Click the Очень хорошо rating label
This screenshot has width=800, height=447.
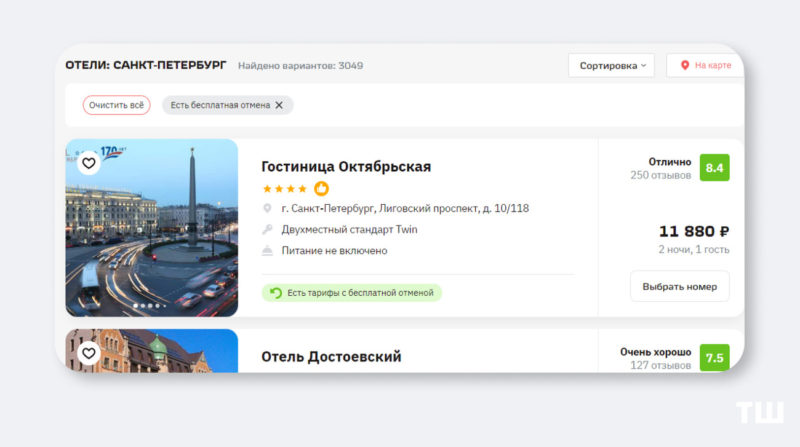(656, 352)
